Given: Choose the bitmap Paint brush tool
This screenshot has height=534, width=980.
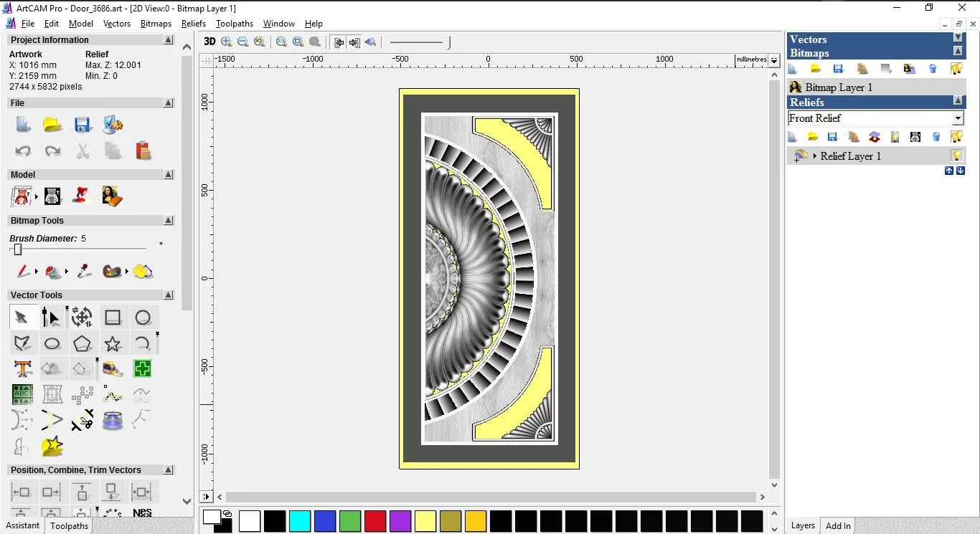Looking at the screenshot, I should pos(23,272).
